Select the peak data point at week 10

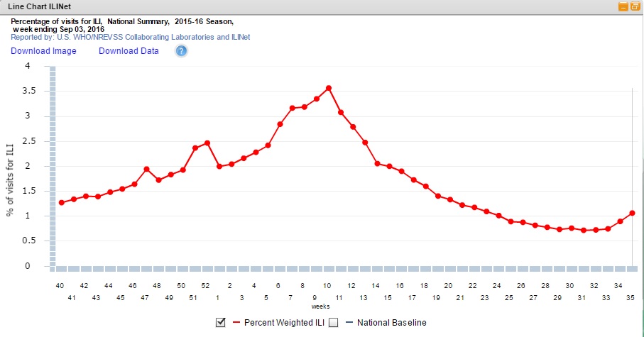[x=329, y=88]
